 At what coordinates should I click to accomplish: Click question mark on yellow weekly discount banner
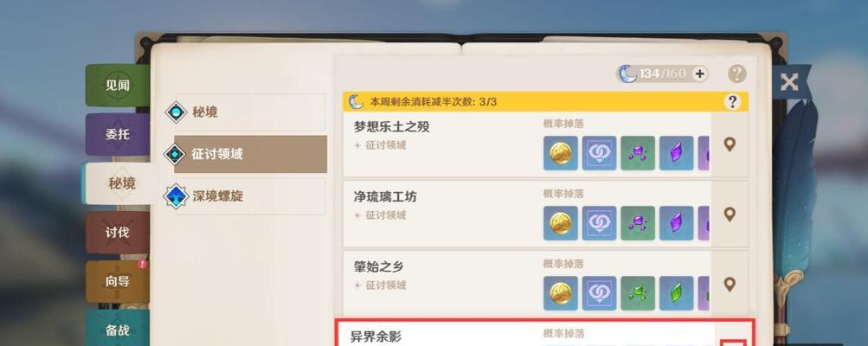tap(732, 102)
